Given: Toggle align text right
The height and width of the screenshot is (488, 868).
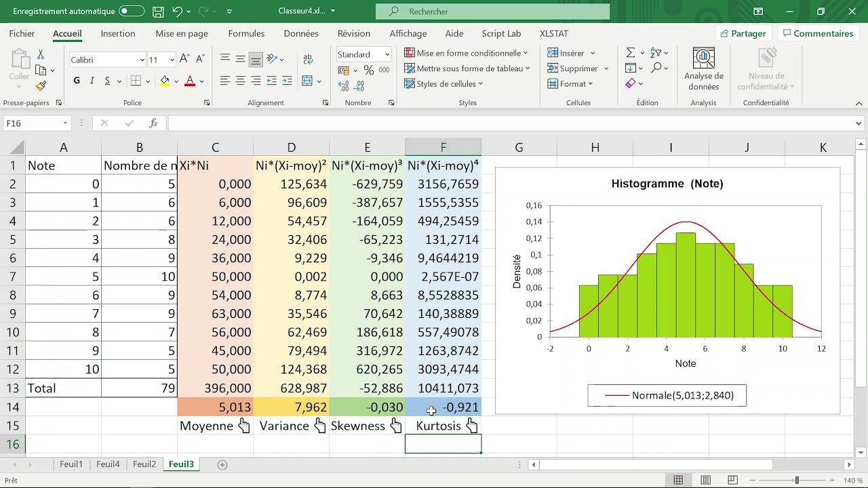Looking at the screenshot, I should (256, 81).
